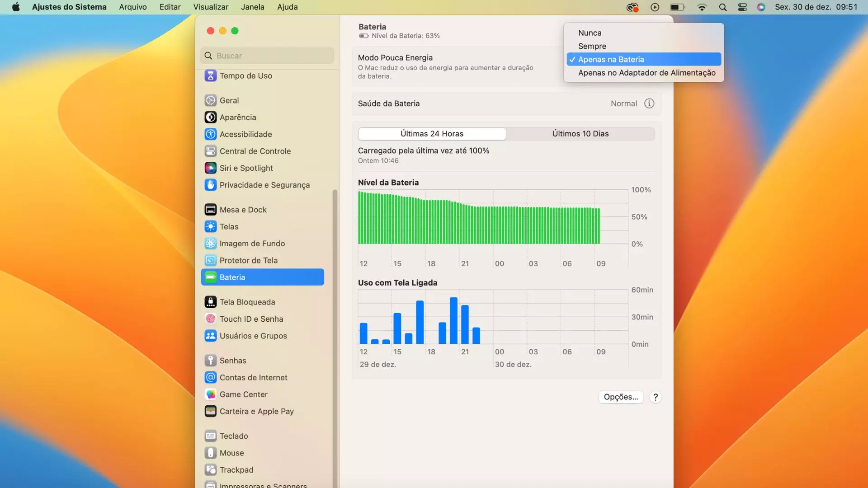Click the Touch ID e Senha fingerprint icon
This screenshot has width=868, height=488.
(210, 319)
